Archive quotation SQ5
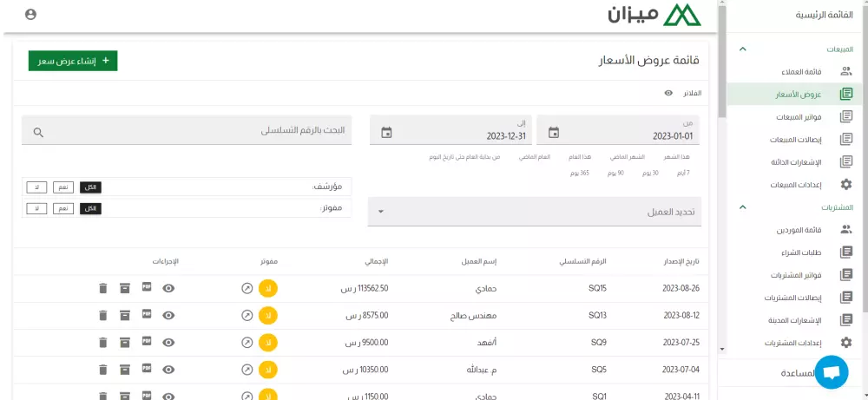 tap(125, 370)
